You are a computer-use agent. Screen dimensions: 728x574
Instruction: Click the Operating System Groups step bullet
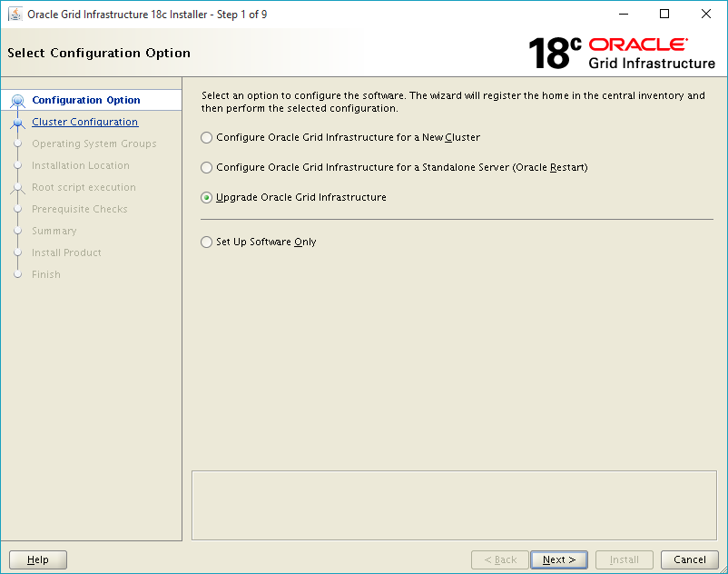coord(17,143)
